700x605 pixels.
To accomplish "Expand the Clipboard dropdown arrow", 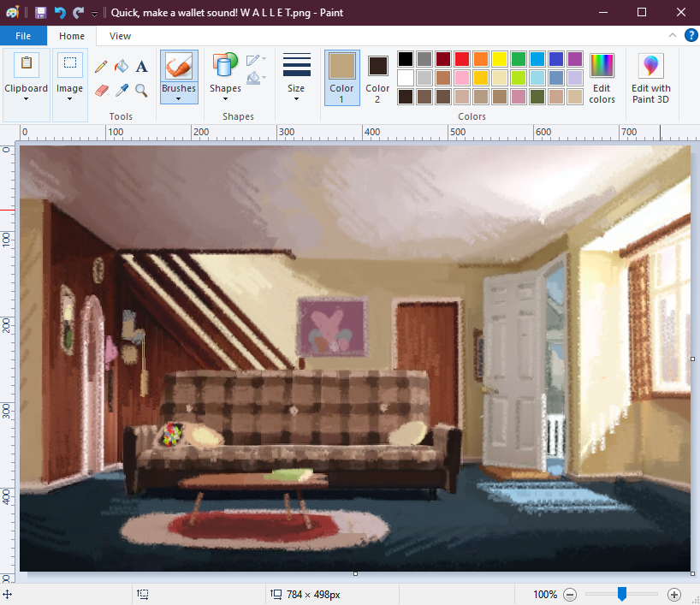I will (26, 99).
